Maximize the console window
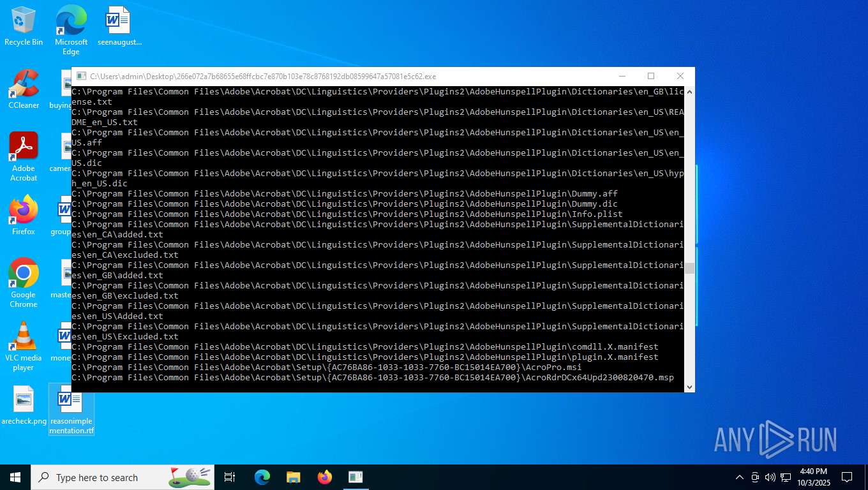Viewport: 868px width, 490px height. pos(651,76)
